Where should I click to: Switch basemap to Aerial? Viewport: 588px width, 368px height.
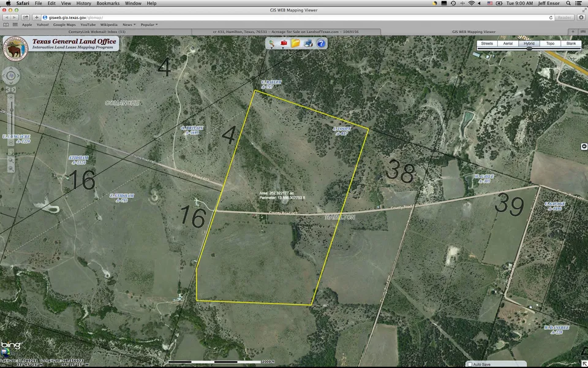coord(508,44)
